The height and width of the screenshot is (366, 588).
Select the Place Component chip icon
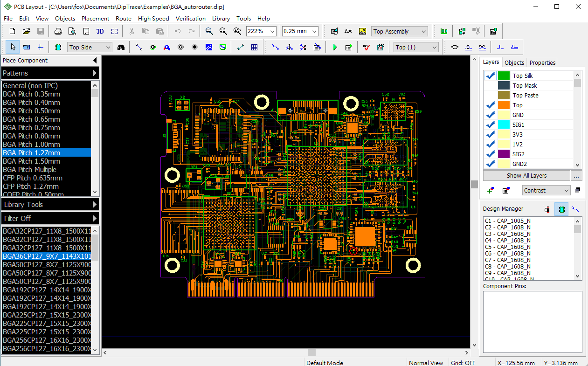58,47
